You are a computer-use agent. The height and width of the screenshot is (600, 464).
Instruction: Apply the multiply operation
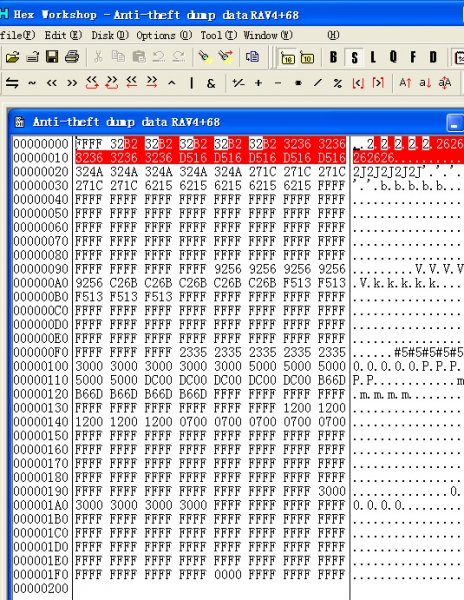(298, 83)
